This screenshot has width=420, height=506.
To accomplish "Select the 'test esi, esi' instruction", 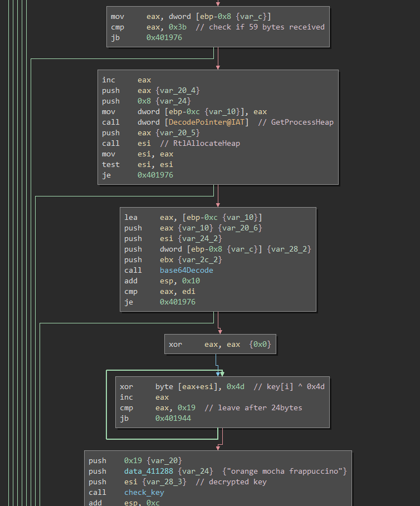I will point(138,165).
